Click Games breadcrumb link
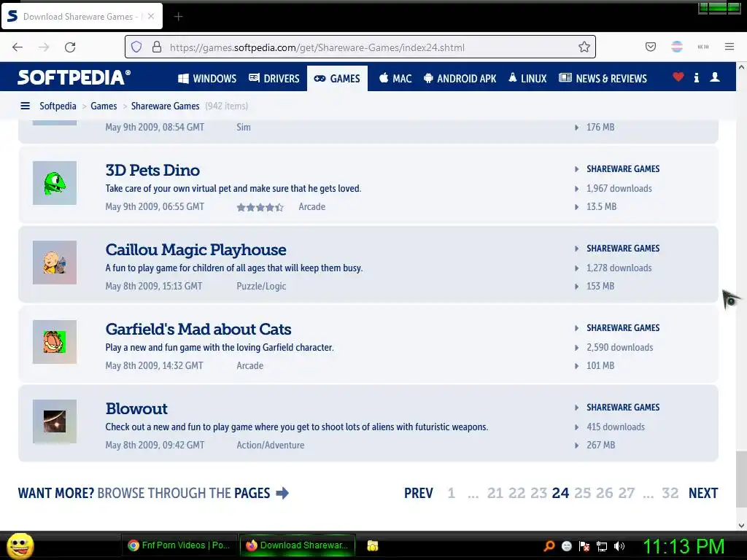The image size is (747, 560). click(104, 106)
